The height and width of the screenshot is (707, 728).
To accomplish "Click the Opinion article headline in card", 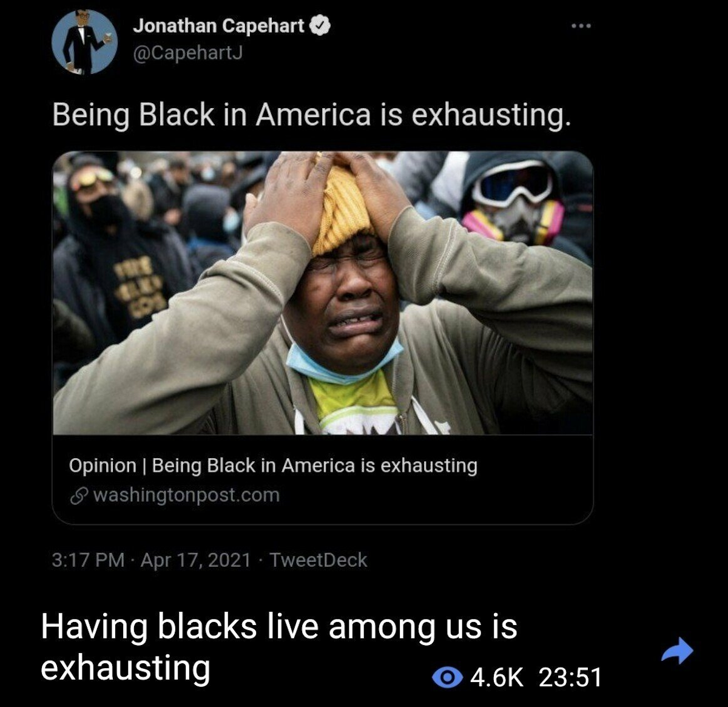I will (x=273, y=465).
